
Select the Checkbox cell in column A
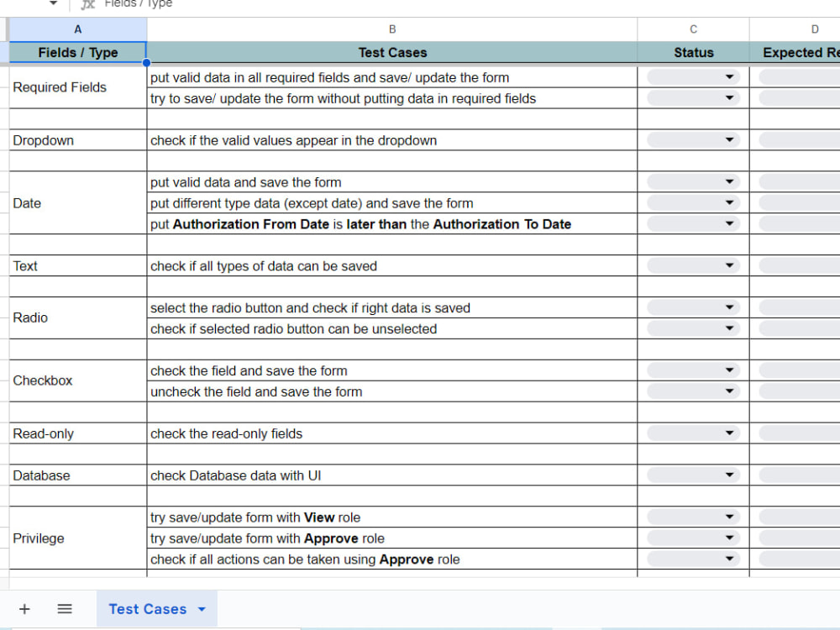(78, 381)
